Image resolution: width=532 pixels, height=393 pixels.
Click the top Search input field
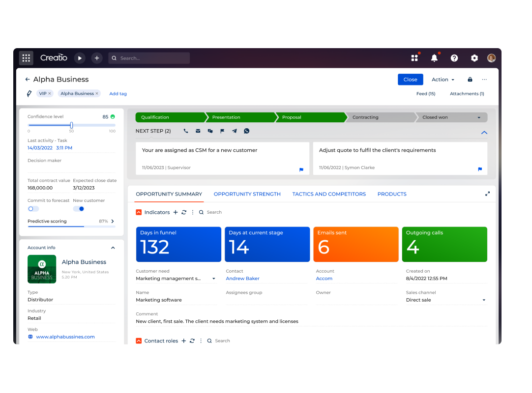[152, 58]
